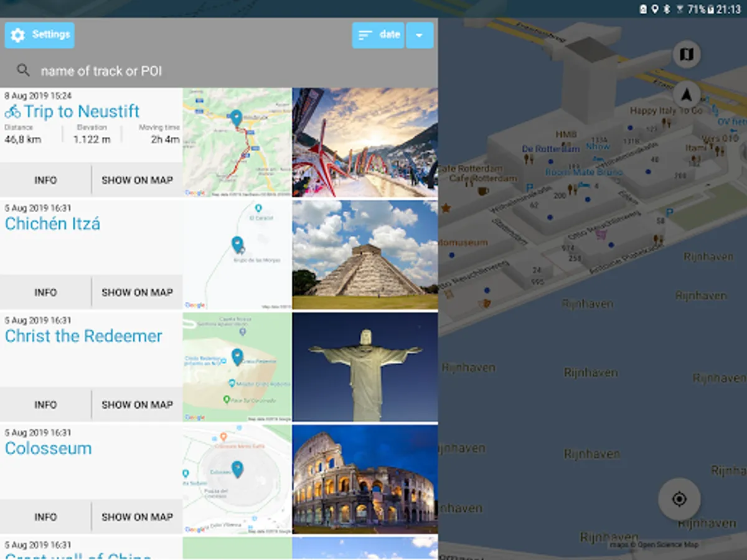Show Christ the Redeemer on map
Image resolution: width=747 pixels, height=560 pixels.
137,404
